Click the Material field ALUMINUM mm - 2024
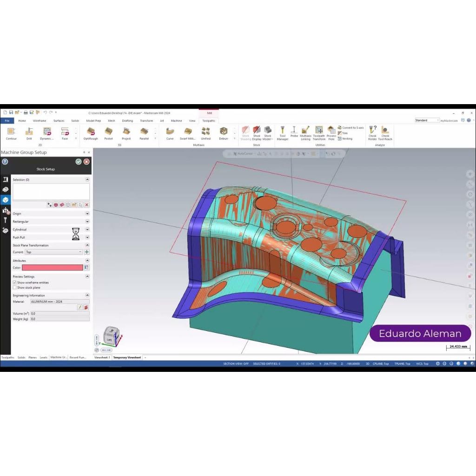This screenshot has height=476, width=476. click(60, 301)
